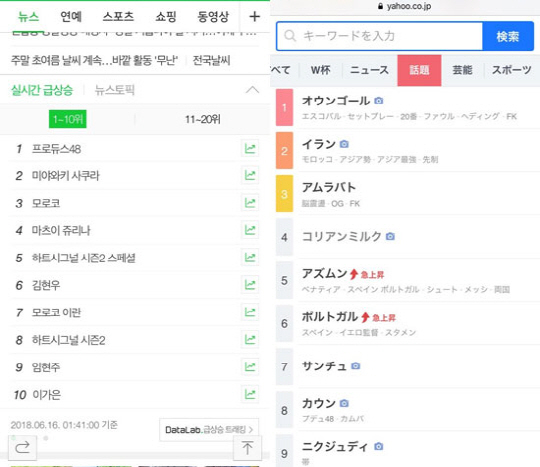Viewport: 540px width, 467px height.
Task: Open the 모로코 이란 keyword
Action: 56,313
